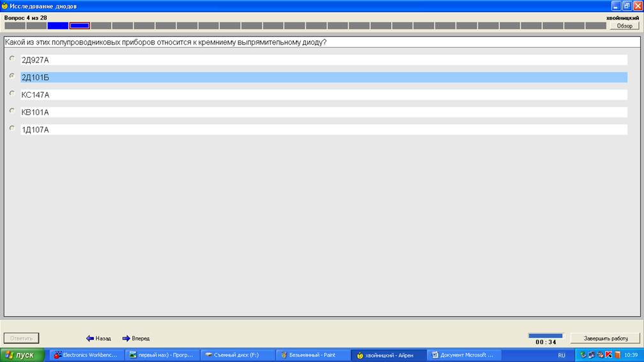This screenshot has height=362, width=644.
Task: Switch to Безымянный - Paint taskbar item
Action: (x=313, y=355)
